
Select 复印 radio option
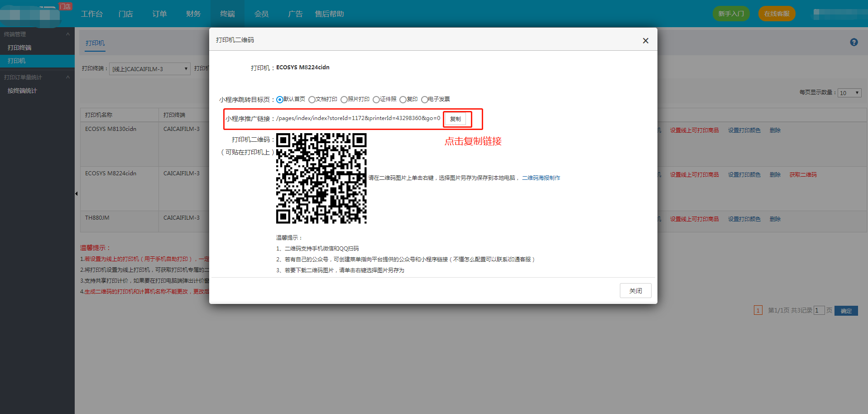coord(403,100)
